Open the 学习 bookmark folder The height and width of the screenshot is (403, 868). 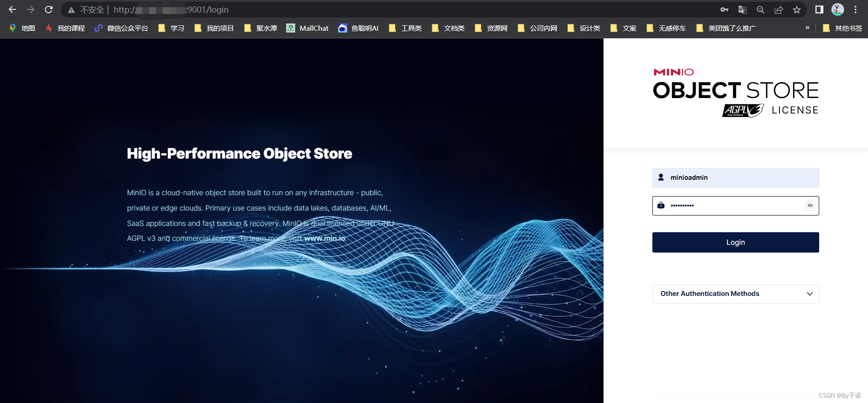171,28
